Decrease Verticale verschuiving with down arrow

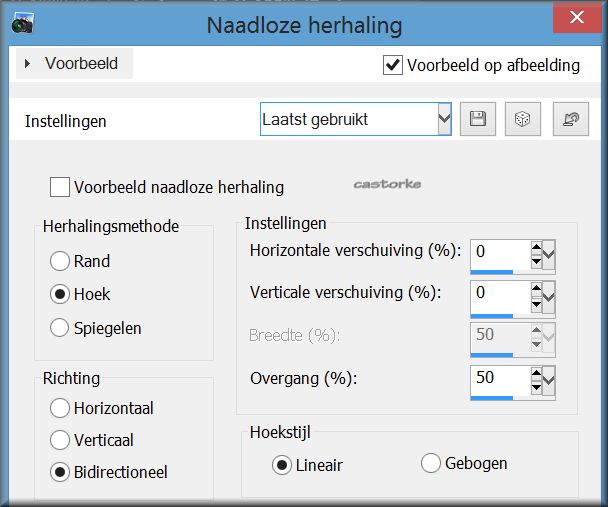click(x=536, y=304)
